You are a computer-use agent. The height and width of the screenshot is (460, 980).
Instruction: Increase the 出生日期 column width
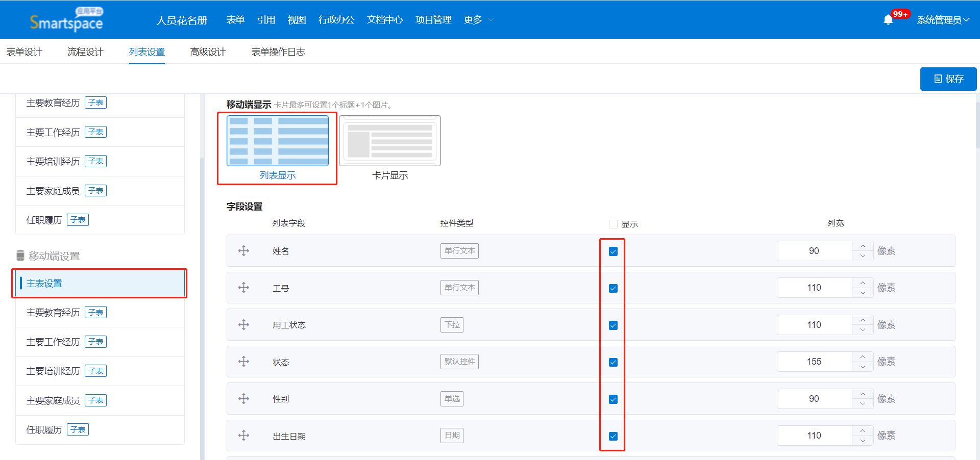863,430
